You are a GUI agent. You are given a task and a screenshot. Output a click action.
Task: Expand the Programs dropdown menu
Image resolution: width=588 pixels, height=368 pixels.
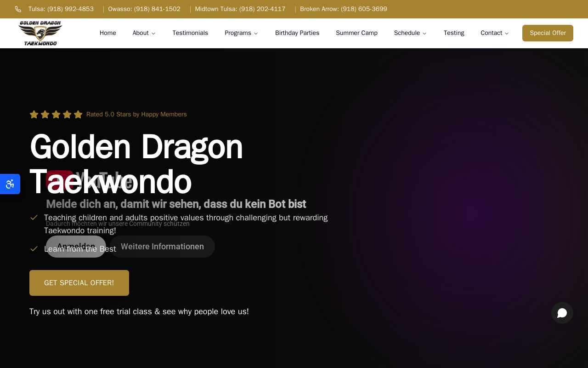[x=241, y=33]
